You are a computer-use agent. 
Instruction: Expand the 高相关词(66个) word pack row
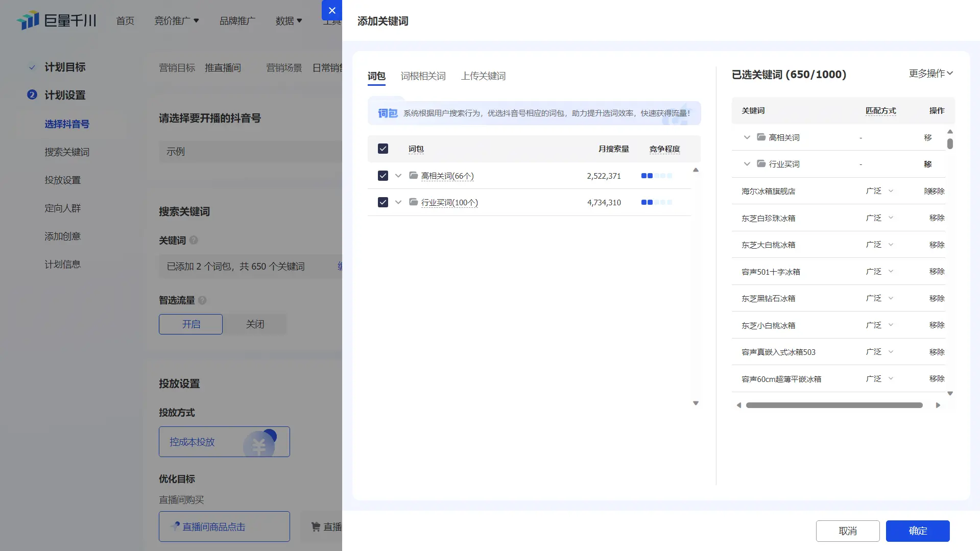click(398, 176)
